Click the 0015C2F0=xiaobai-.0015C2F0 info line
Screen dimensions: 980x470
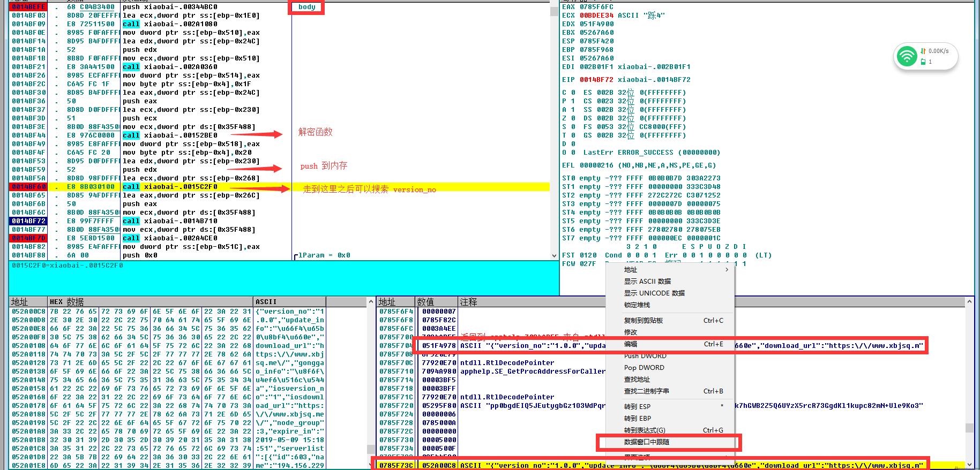[68, 266]
